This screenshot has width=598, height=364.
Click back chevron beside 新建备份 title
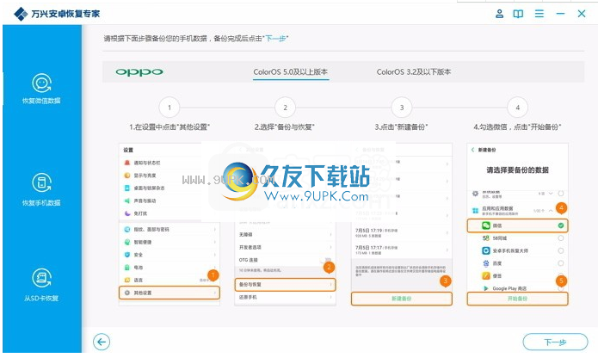(x=473, y=150)
